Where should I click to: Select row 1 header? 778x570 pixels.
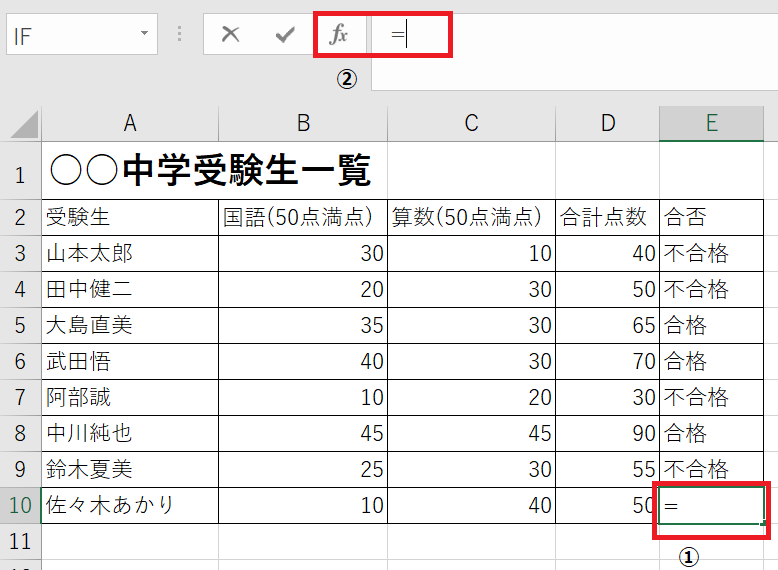[20, 171]
